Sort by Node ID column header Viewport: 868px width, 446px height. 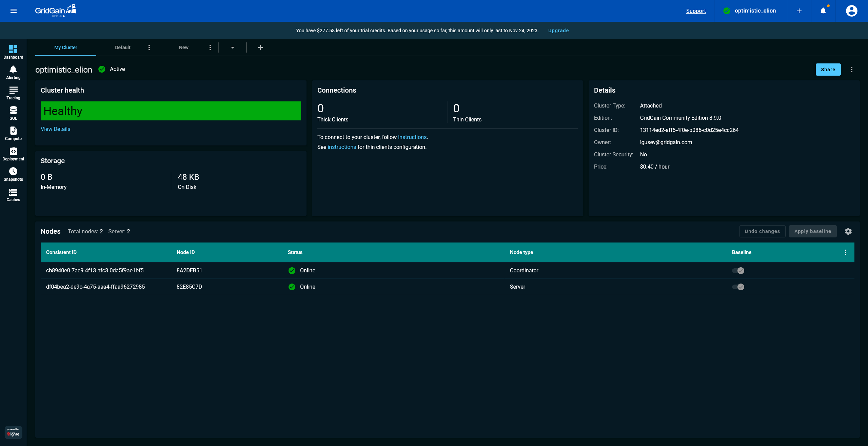tap(185, 252)
